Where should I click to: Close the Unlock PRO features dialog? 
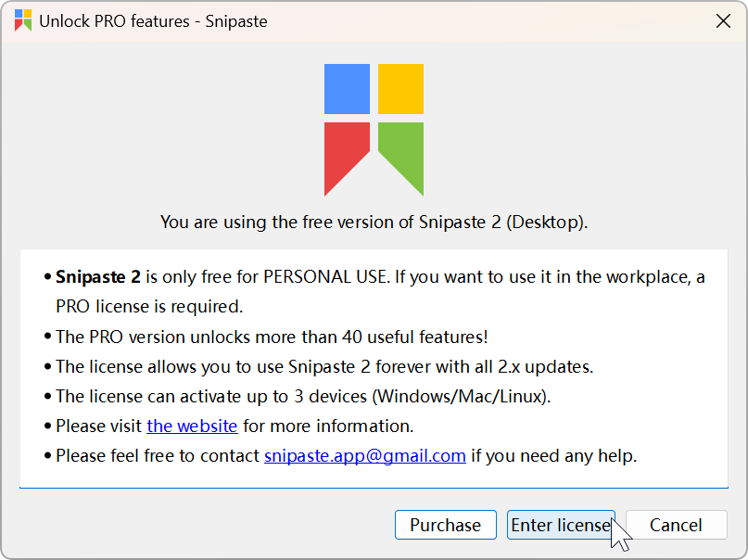tap(723, 21)
